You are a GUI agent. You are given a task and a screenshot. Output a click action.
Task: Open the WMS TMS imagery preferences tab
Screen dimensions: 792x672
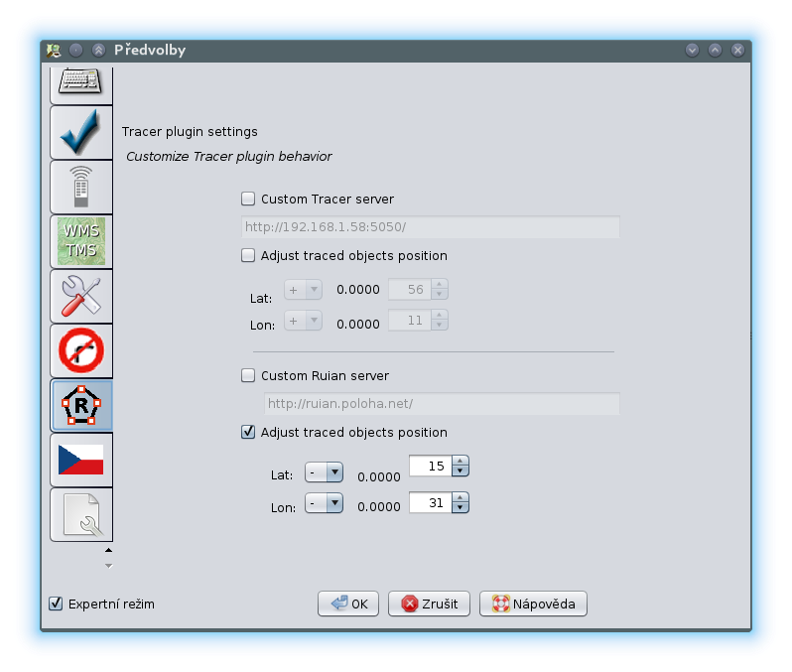click(80, 241)
